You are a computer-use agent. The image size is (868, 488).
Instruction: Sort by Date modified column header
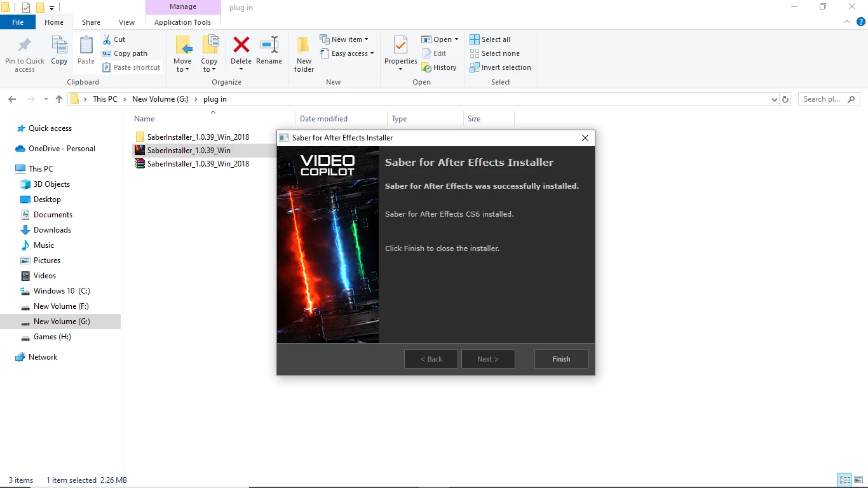(x=323, y=119)
